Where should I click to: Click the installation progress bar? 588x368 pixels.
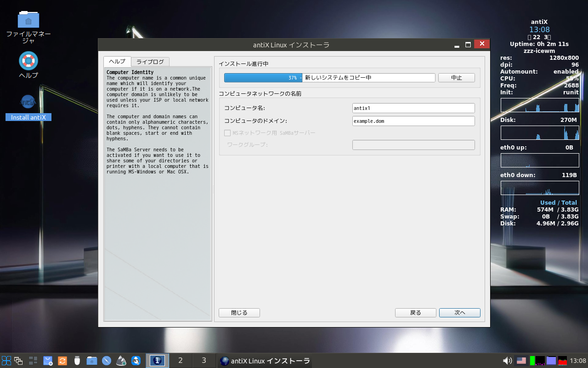(x=329, y=78)
